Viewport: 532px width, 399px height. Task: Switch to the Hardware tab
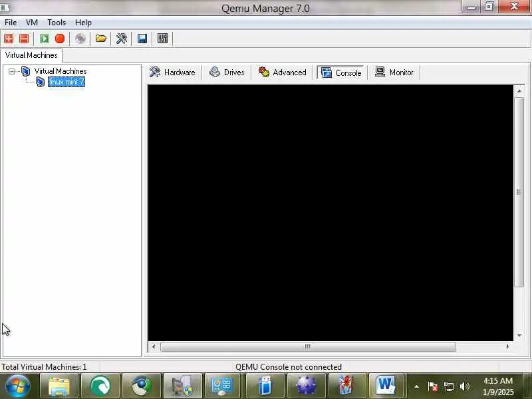click(173, 72)
